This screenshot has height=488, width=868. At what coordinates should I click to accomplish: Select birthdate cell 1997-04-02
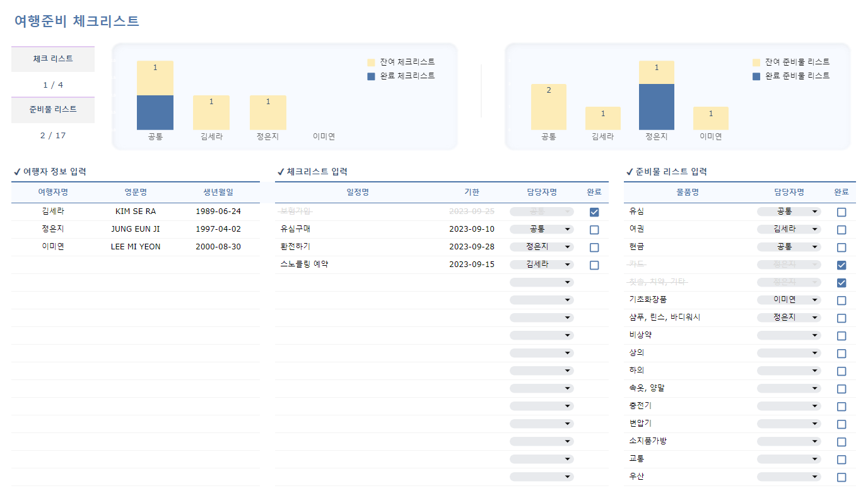(x=218, y=229)
